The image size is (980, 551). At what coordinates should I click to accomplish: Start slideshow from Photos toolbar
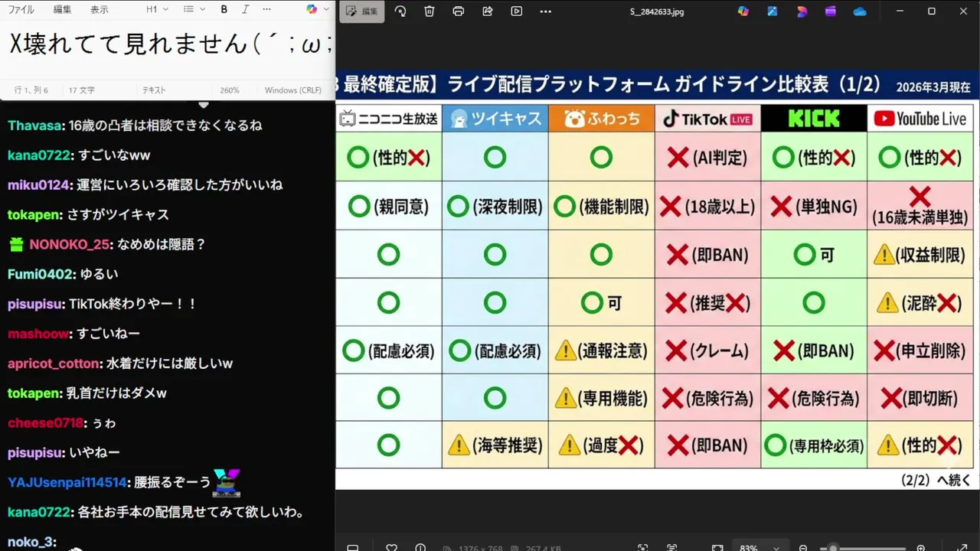tap(517, 11)
